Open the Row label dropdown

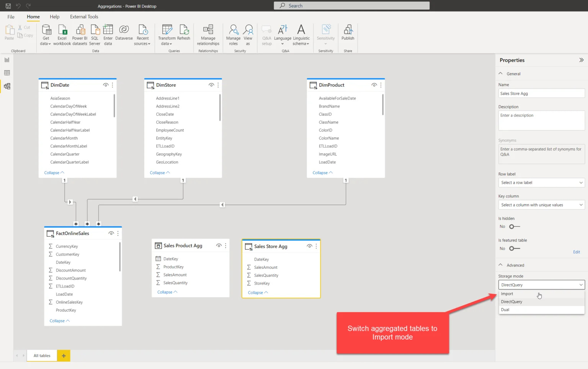[541, 183]
